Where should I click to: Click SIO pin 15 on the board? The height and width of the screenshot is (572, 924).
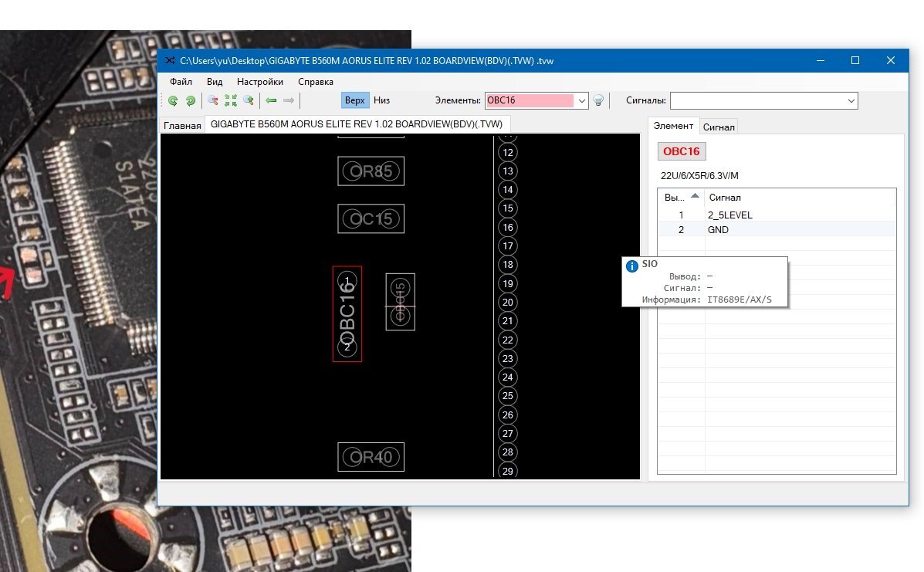click(508, 208)
